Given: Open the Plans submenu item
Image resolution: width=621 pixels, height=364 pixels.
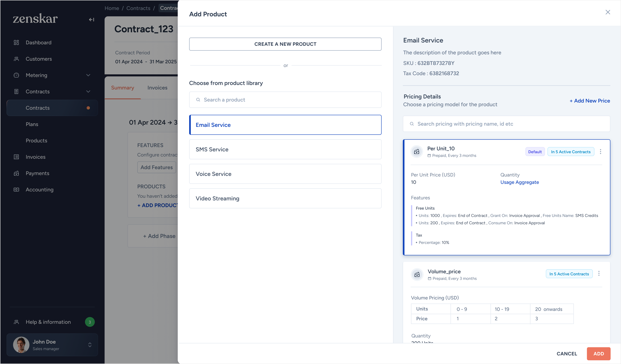Looking at the screenshot, I should click(x=32, y=124).
